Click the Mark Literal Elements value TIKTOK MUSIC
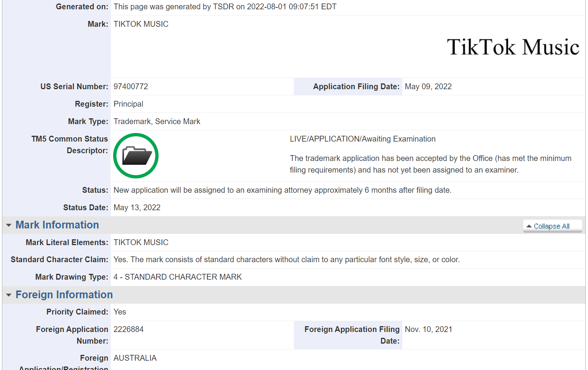The width and height of the screenshot is (588, 370). pyautogui.click(x=141, y=242)
